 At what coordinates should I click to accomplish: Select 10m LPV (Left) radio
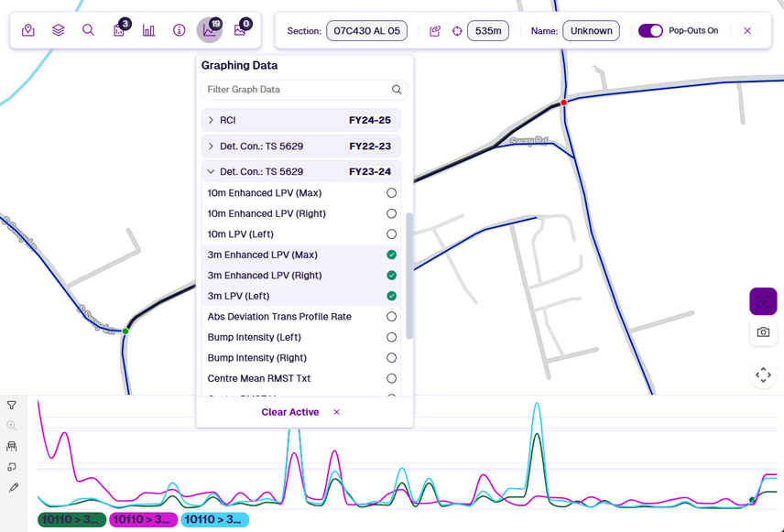point(391,234)
